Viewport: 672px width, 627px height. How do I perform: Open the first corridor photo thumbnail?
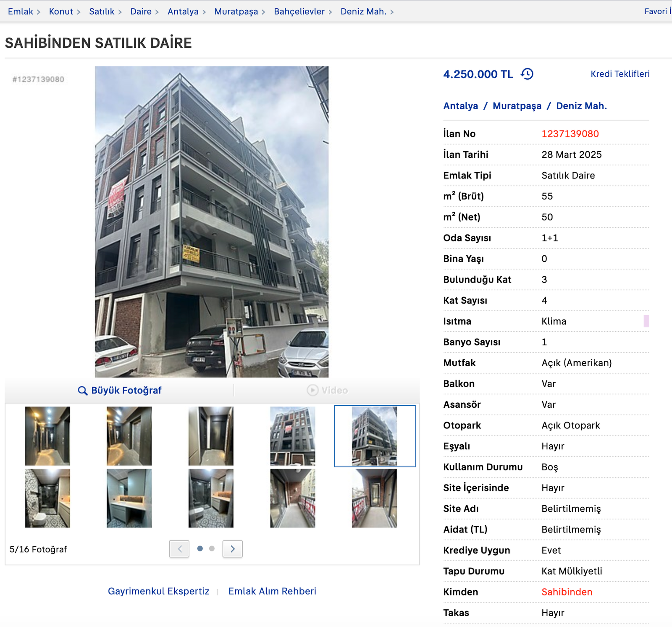pyautogui.click(x=47, y=436)
